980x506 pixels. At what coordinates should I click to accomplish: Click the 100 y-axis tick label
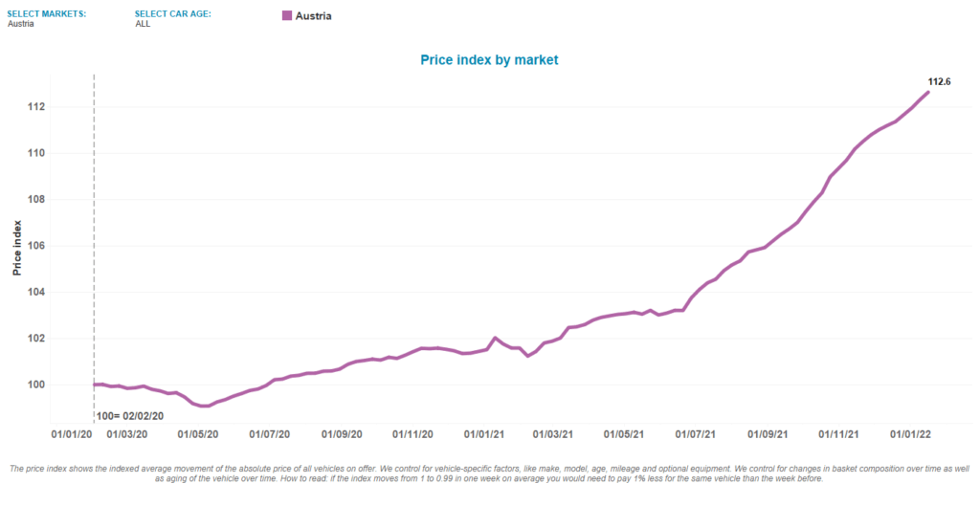coord(64,385)
